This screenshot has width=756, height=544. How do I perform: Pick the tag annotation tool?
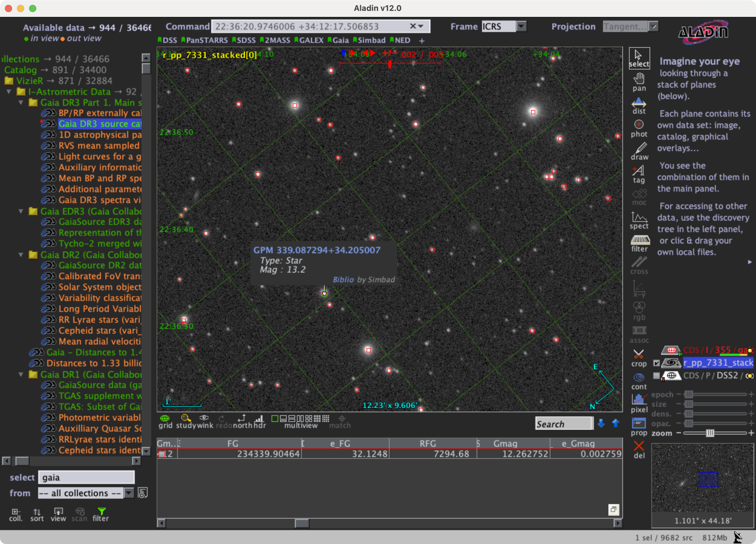(x=639, y=175)
